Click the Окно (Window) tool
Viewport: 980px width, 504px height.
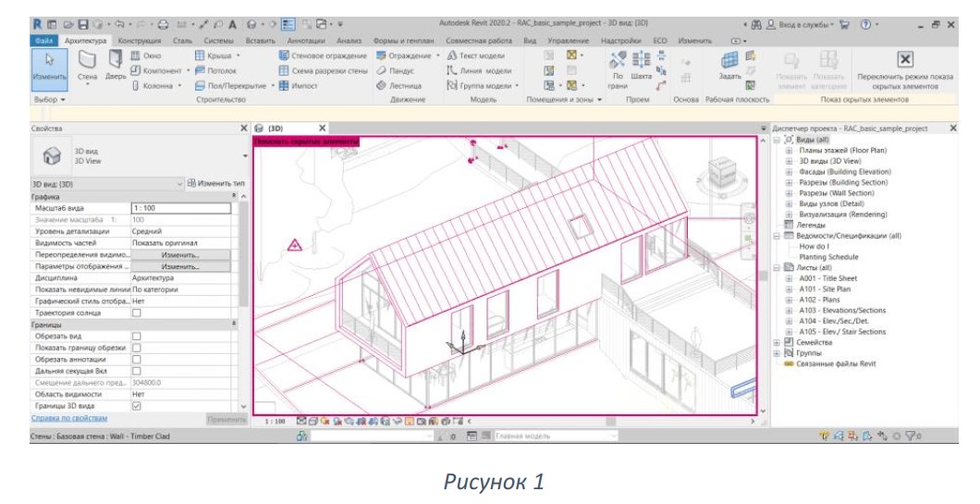pyautogui.click(x=146, y=55)
